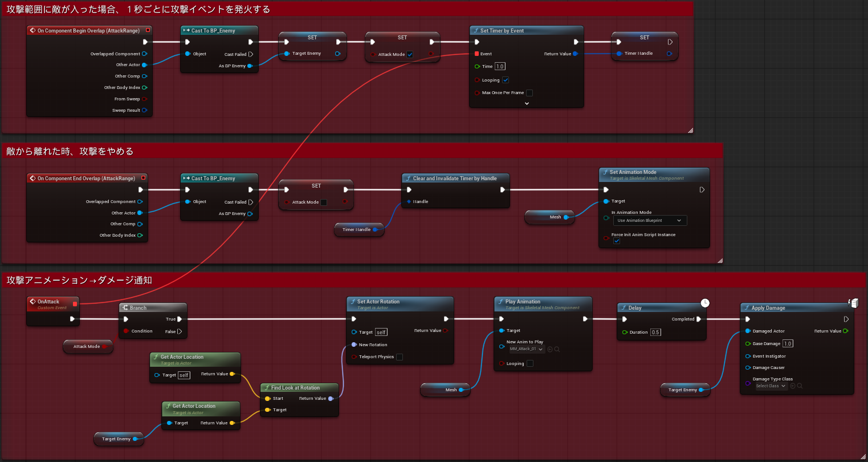Image resolution: width=868 pixels, height=462 pixels.
Task: Open the Select Class damage type dropdown
Action: point(771,386)
